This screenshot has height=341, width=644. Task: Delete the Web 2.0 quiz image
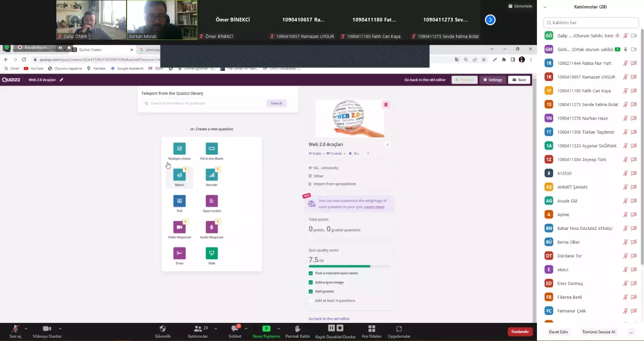386,105
